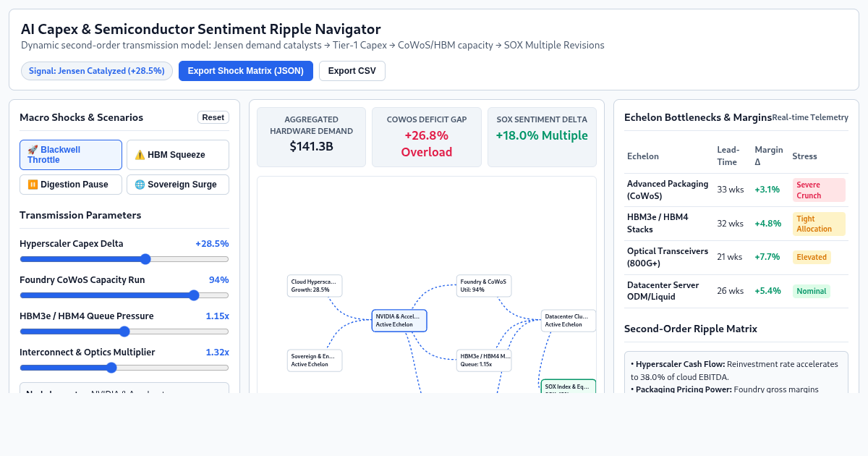The image size is (868, 456).
Task: Click the Echelon column header
Action: pyautogui.click(x=643, y=156)
